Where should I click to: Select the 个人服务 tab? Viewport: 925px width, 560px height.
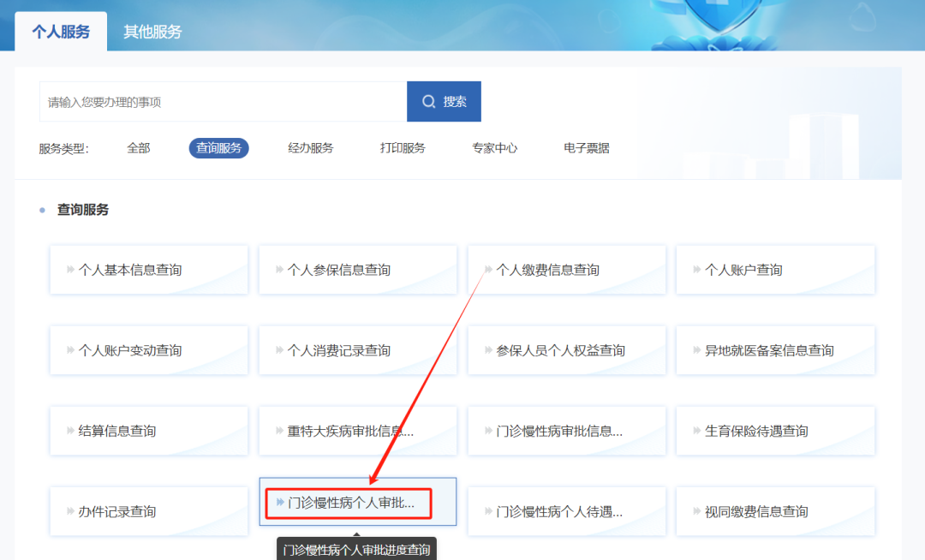[61, 32]
